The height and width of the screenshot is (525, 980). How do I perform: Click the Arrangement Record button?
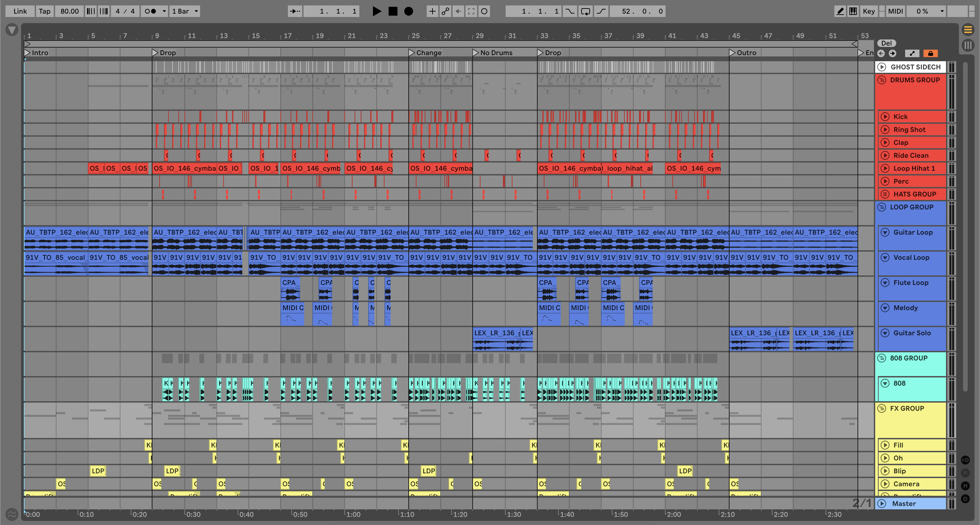click(x=408, y=12)
